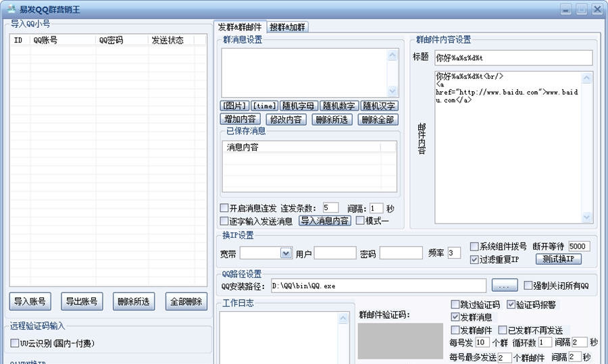This screenshot has width=608, height=364.
Task: Enable UU云识别 (国内-付费) checkbox
Action: coord(15,343)
